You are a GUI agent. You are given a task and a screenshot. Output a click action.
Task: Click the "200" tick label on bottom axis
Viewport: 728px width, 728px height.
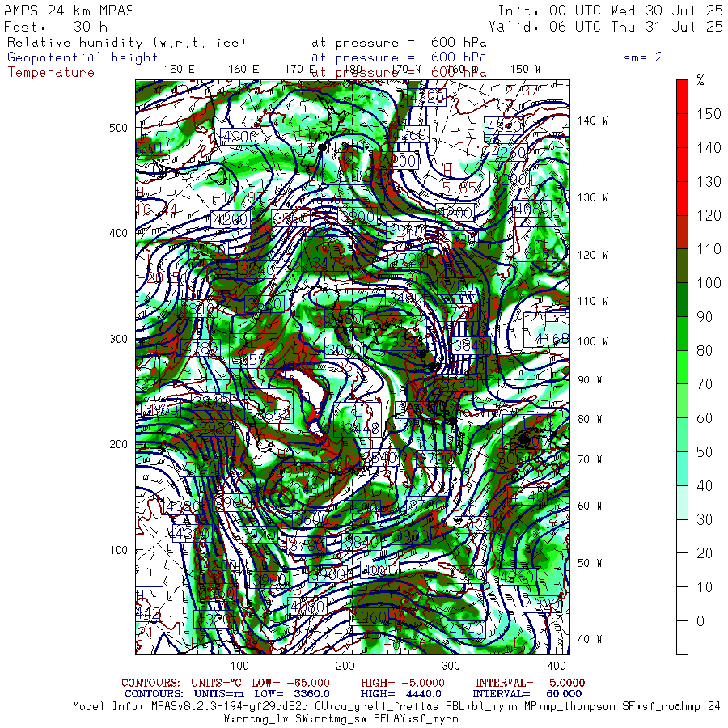coord(345,666)
